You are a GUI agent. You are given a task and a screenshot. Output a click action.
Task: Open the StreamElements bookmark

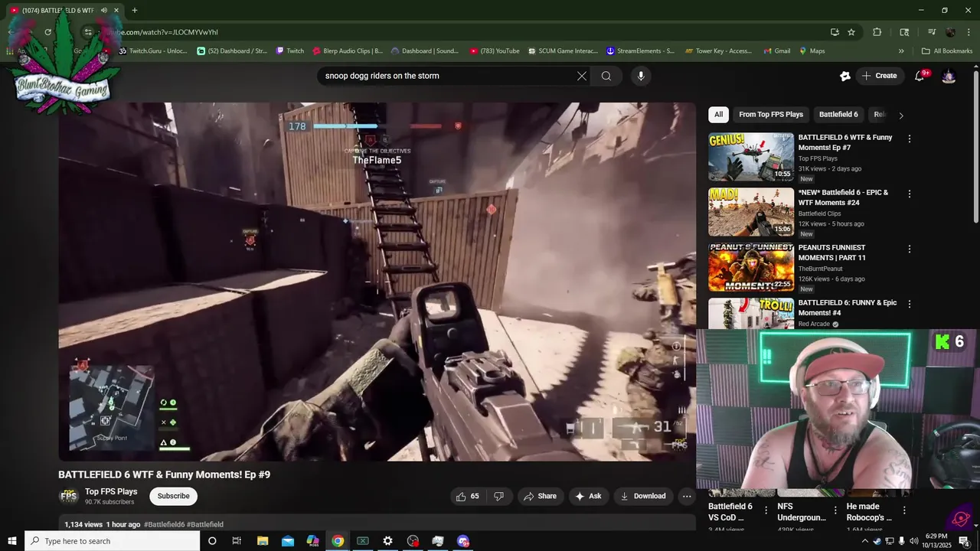(641, 51)
